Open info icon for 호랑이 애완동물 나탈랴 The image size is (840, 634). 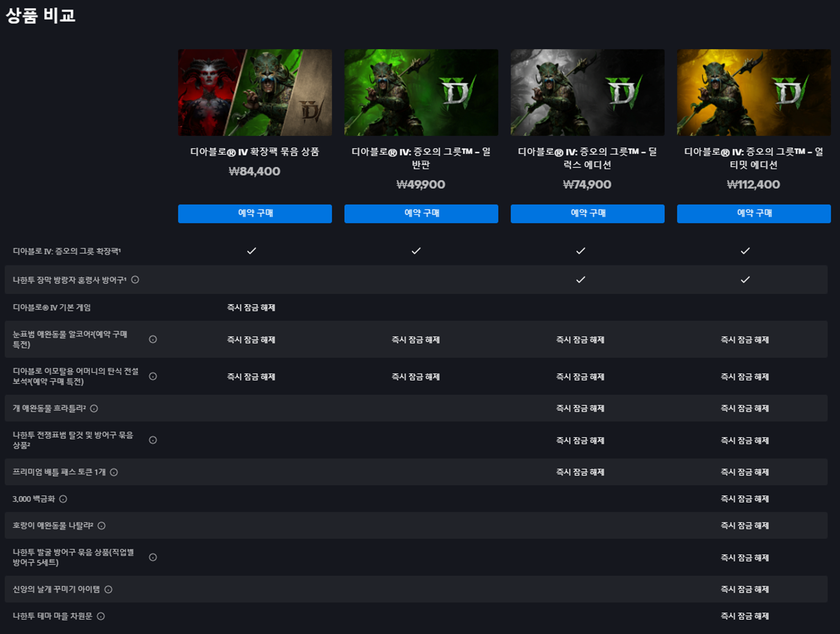(x=102, y=526)
